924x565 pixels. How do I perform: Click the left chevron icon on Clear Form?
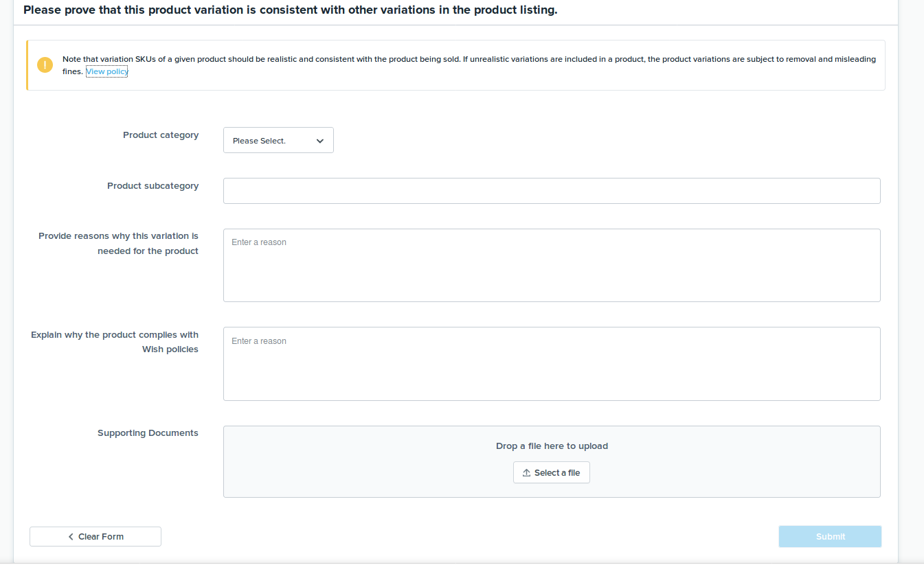(x=71, y=537)
